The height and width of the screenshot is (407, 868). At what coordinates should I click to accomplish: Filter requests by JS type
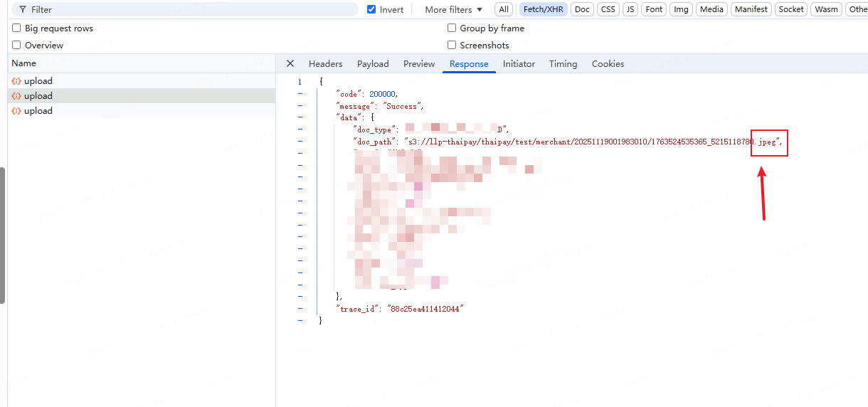[x=630, y=9]
